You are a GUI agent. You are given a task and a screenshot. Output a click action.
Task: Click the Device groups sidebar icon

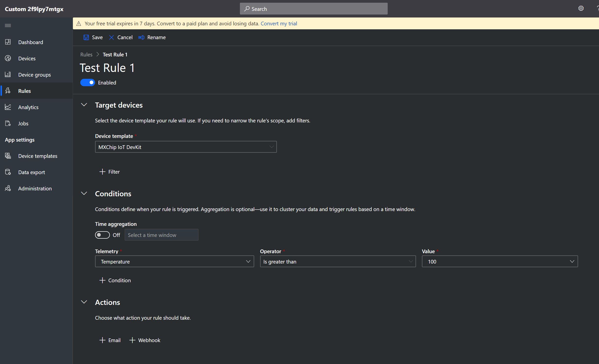point(8,75)
